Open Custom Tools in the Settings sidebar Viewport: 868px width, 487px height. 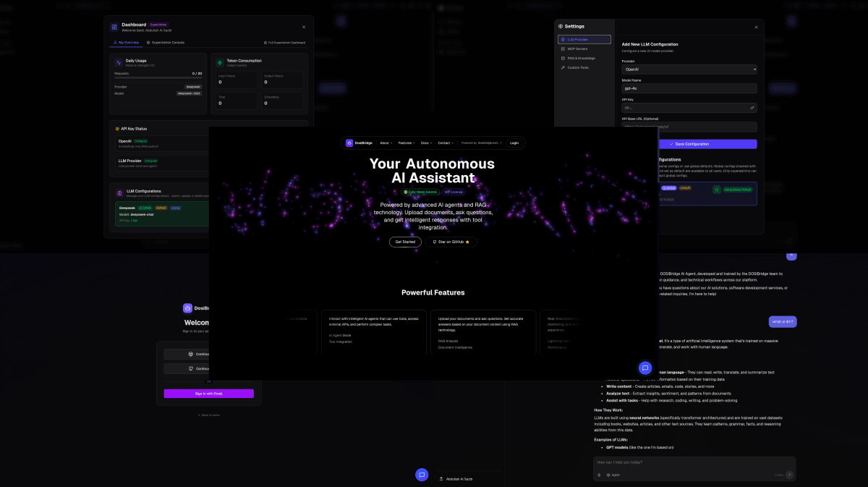584,67
